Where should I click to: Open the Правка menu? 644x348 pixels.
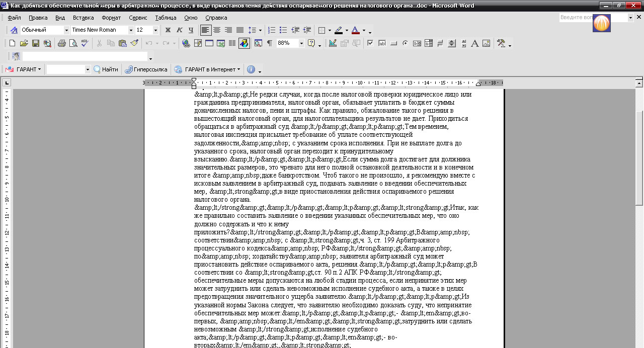pos(38,18)
